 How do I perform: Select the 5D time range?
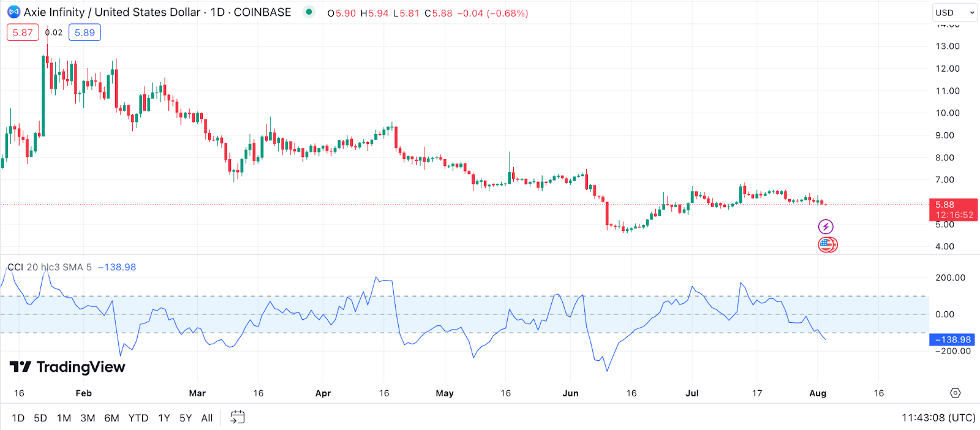[x=40, y=418]
